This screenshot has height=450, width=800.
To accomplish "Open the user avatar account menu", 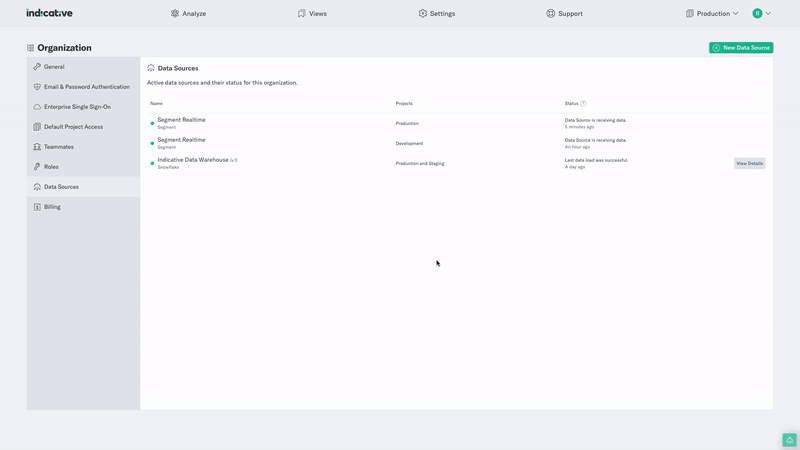I will [x=761, y=14].
